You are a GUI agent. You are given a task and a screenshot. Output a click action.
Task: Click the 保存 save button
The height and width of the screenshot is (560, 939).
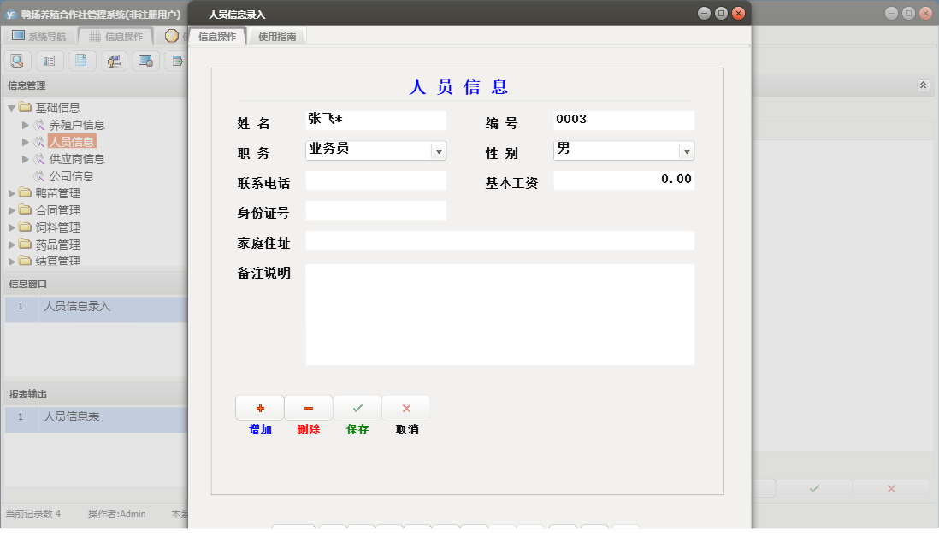point(357,407)
